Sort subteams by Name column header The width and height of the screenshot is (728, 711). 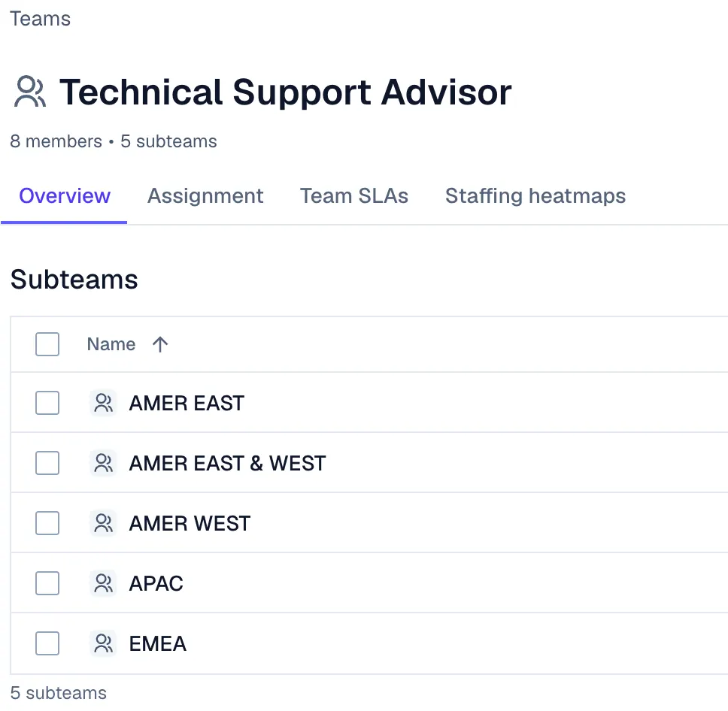click(x=111, y=344)
